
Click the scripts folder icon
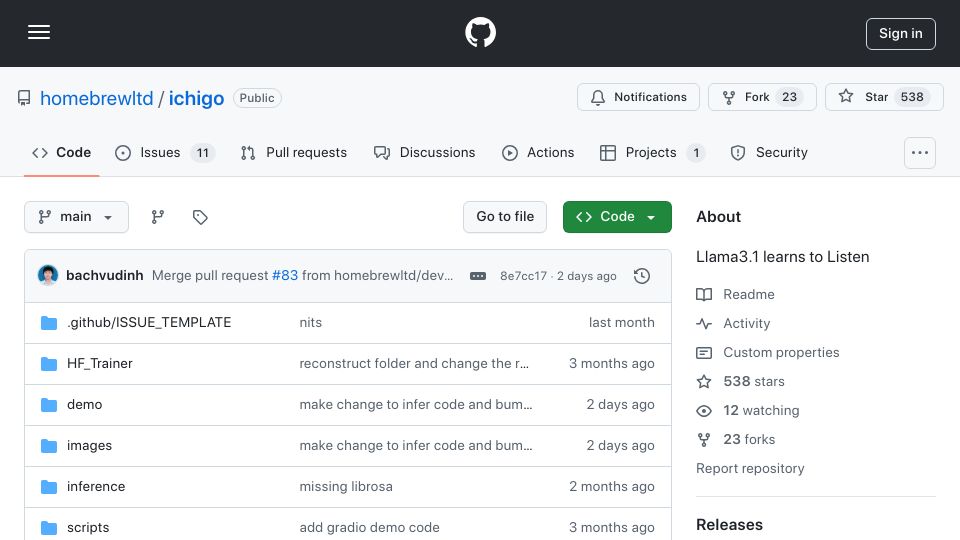49,528
